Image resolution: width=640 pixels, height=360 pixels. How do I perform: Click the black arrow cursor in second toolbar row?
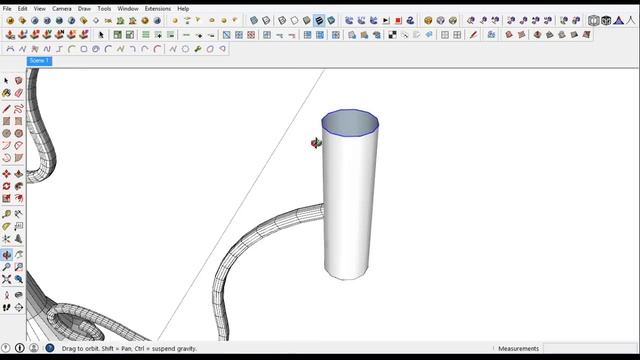point(101,35)
